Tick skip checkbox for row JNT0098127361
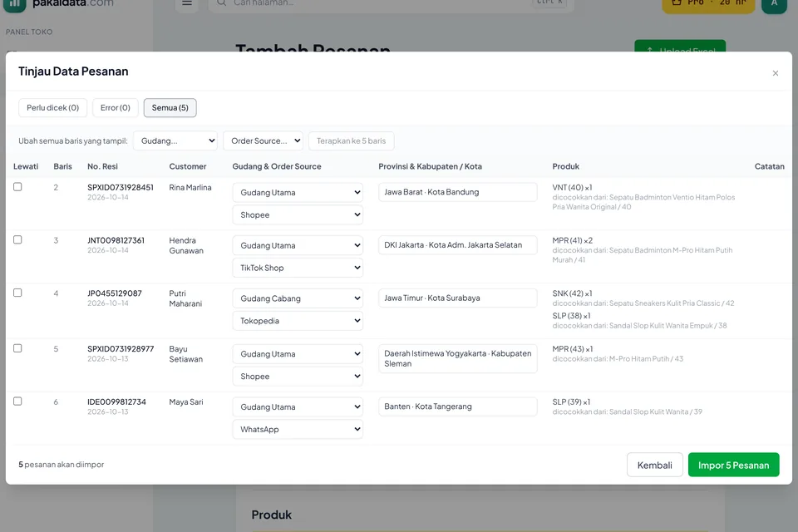The width and height of the screenshot is (798, 532). [x=17, y=239]
